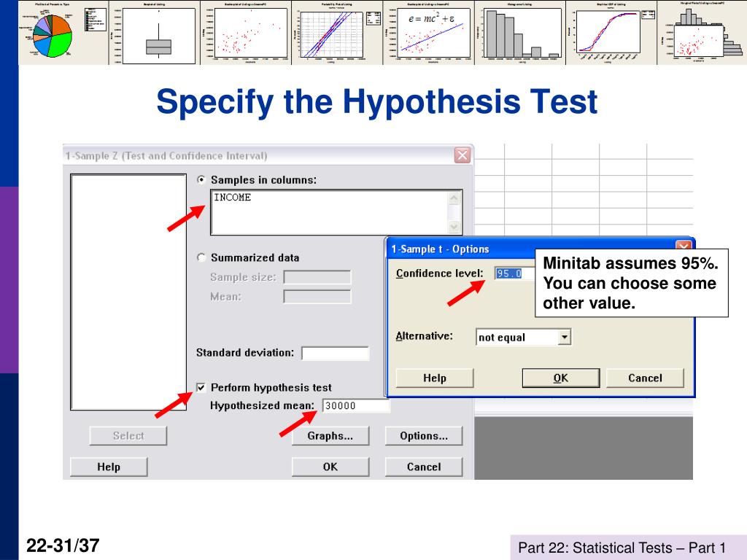
Task: Click the up arrow of samples box scrollbar
Action: pyautogui.click(x=454, y=197)
